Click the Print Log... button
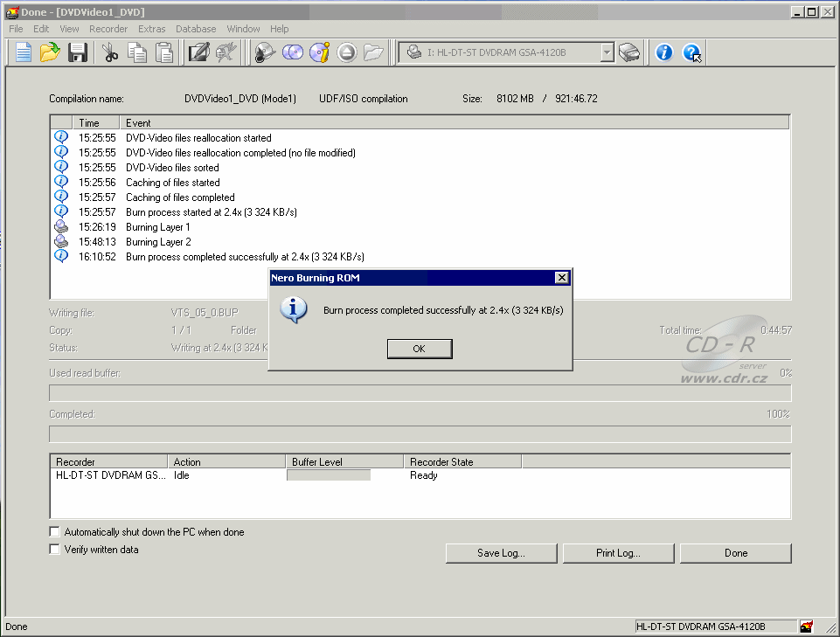The width and height of the screenshot is (840, 637). (618, 553)
